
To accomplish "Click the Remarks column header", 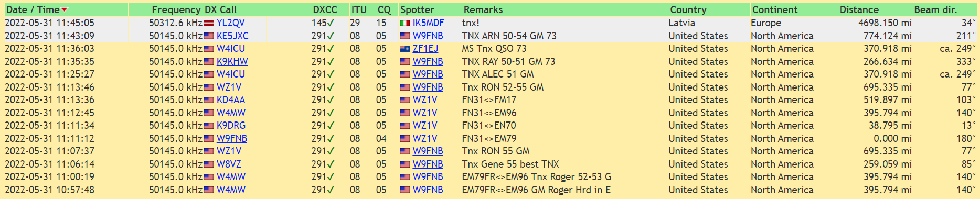I will (x=483, y=9).
